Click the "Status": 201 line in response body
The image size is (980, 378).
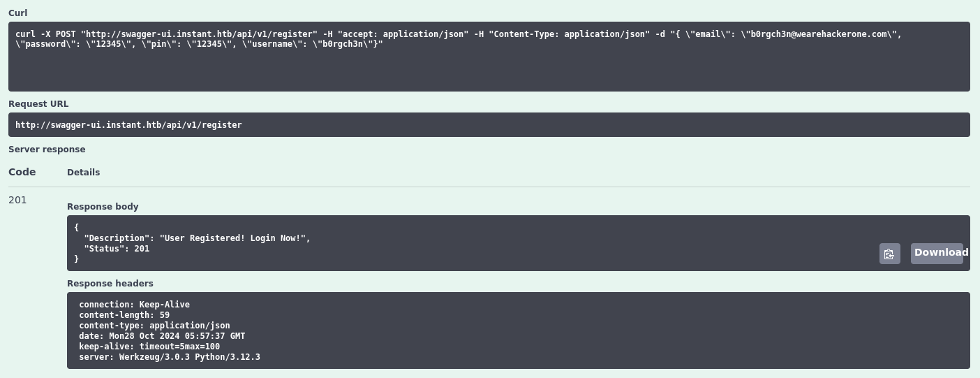117,249
